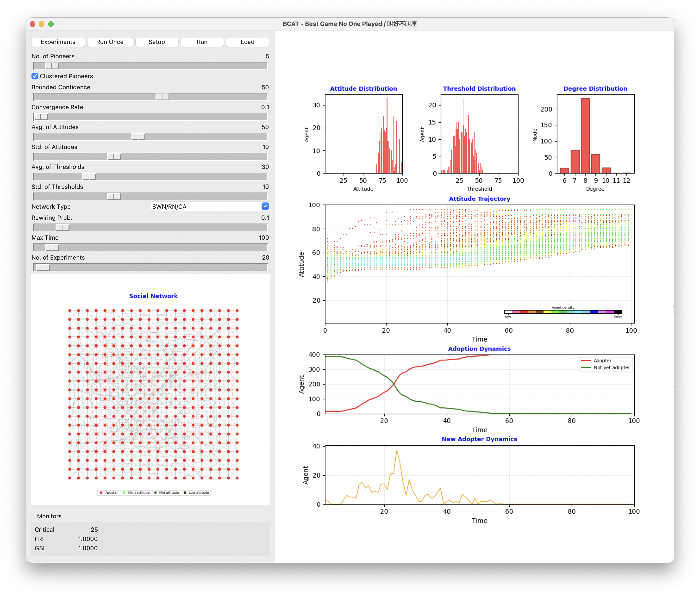
Task: Click the green zoom window button
Action: click(x=51, y=24)
